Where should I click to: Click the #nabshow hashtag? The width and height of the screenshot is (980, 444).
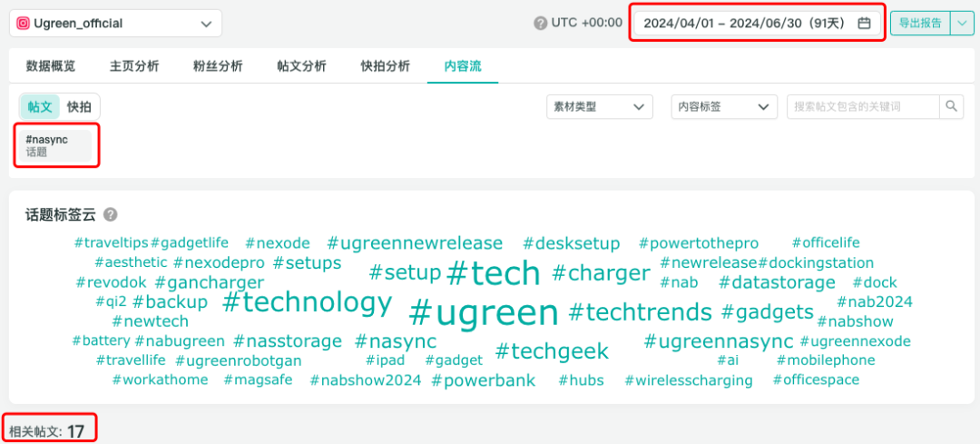(856, 322)
